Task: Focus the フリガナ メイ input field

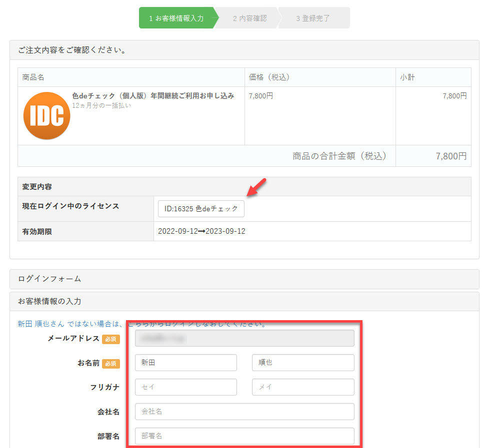Action: click(x=303, y=387)
